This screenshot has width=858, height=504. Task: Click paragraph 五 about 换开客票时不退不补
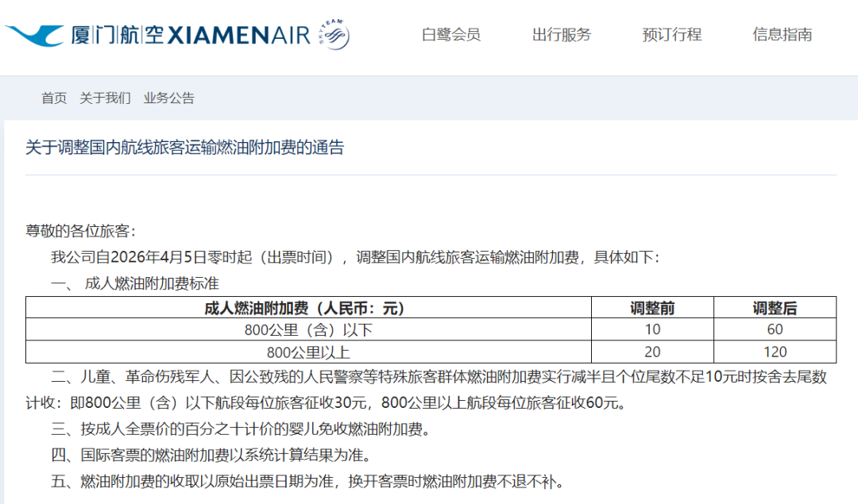pyautogui.click(x=308, y=481)
